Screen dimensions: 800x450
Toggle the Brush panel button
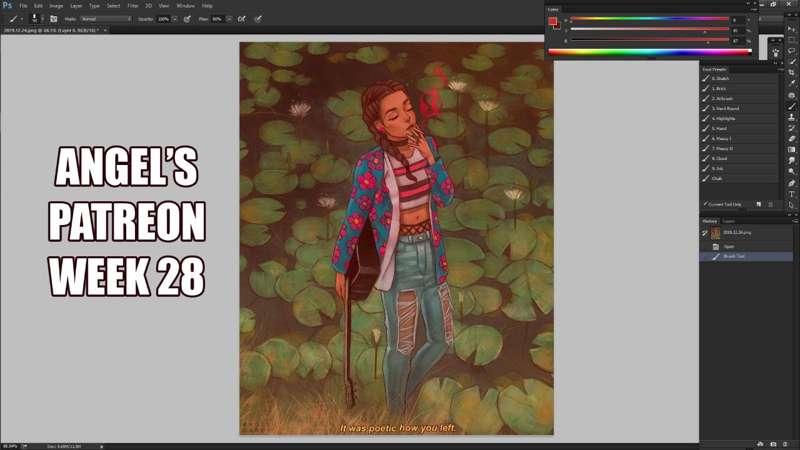54,19
